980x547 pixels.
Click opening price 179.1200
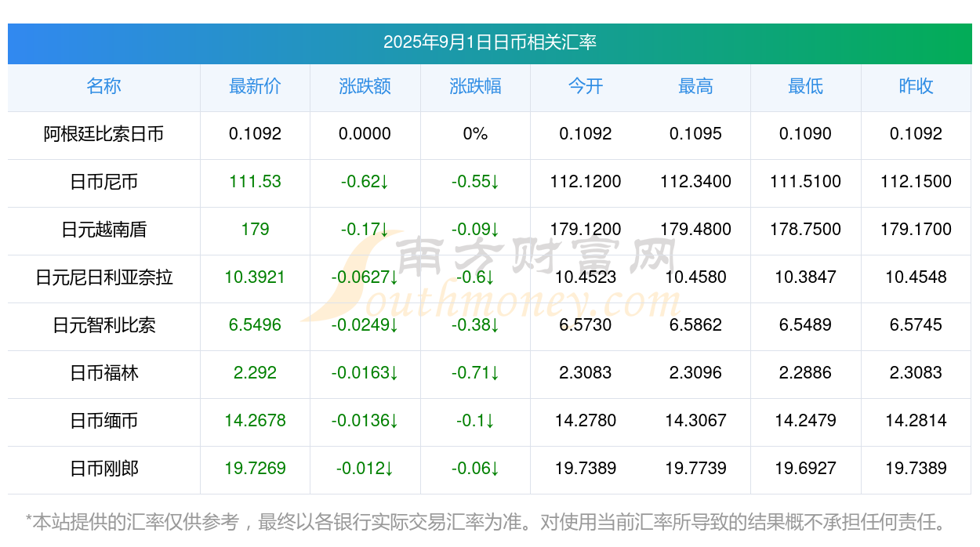(586, 230)
